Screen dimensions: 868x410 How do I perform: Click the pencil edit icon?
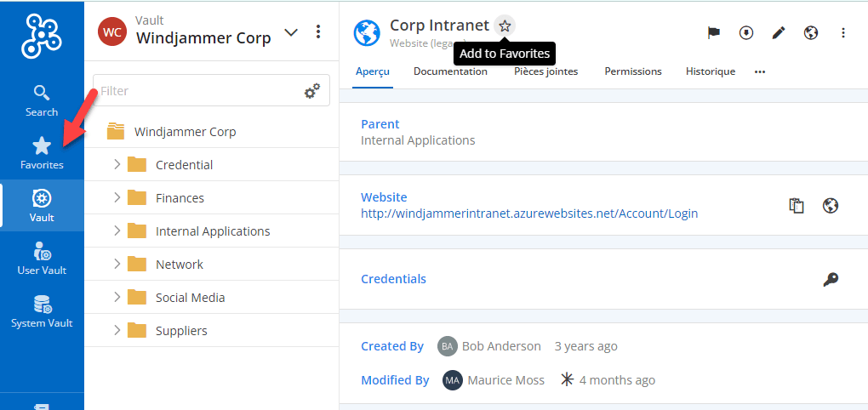point(779,32)
